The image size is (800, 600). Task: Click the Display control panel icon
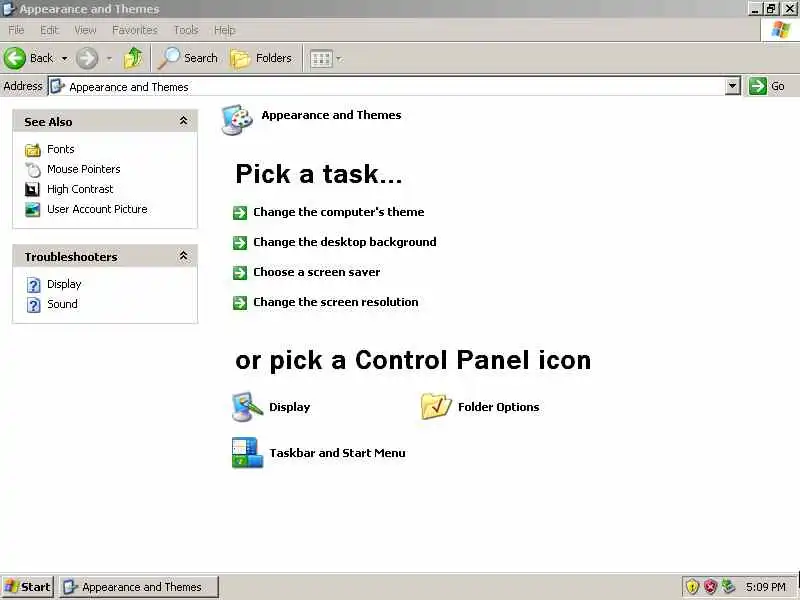[247, 407]
